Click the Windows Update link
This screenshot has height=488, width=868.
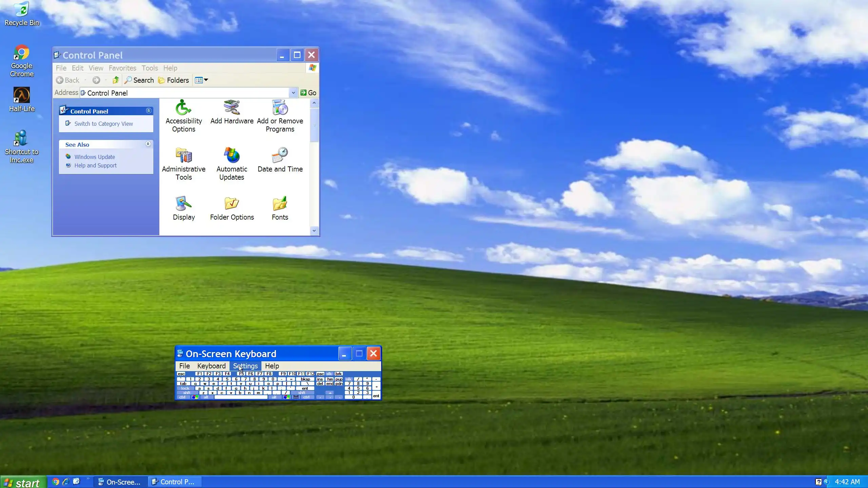[x=95, y=157]
